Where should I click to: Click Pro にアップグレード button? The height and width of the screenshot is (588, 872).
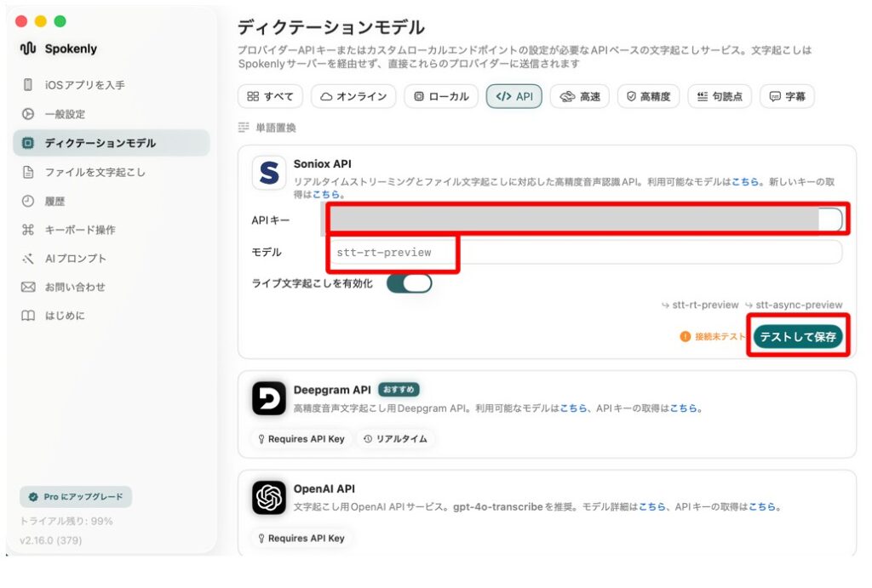click(76, 497)
